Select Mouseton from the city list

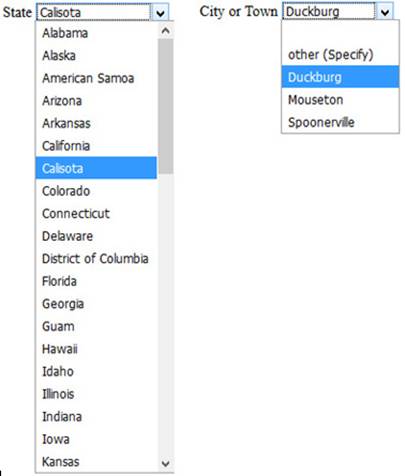click(x=340, y=100)
